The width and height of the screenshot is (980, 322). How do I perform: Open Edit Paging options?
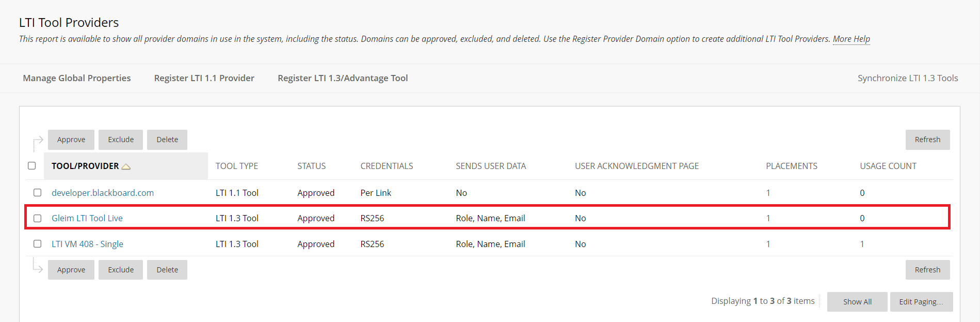[x=922, y=302]
